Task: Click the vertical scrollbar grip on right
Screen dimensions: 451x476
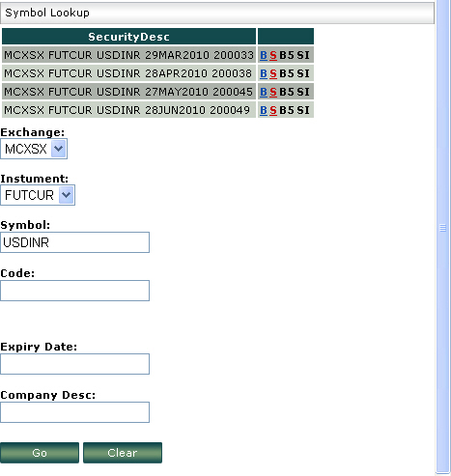Action: (443, 228)
